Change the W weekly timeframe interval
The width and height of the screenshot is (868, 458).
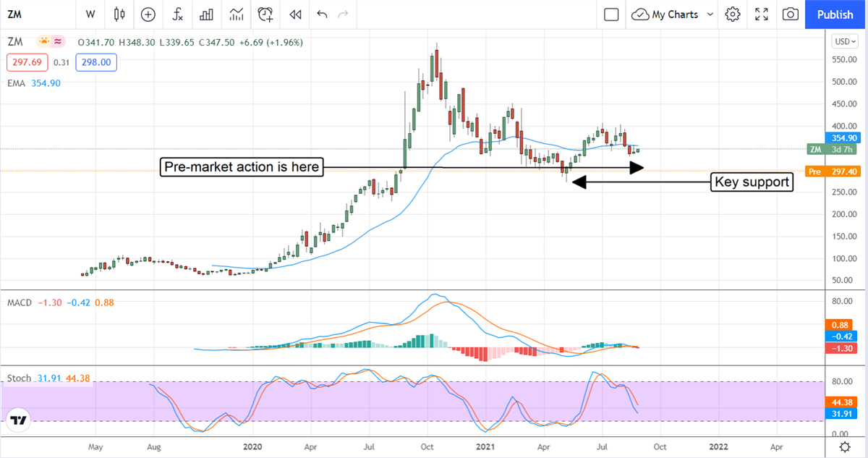(90, 14)
